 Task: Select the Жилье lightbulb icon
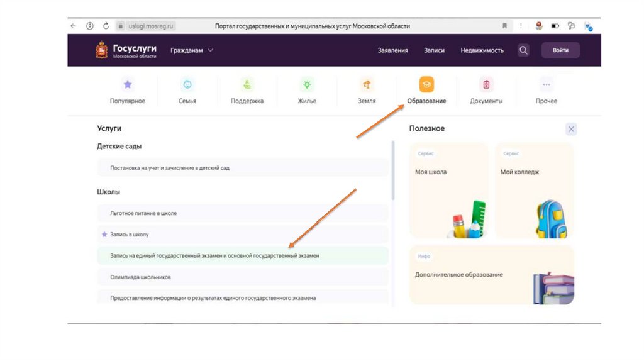pyautogui.click(x=307, y=85)
